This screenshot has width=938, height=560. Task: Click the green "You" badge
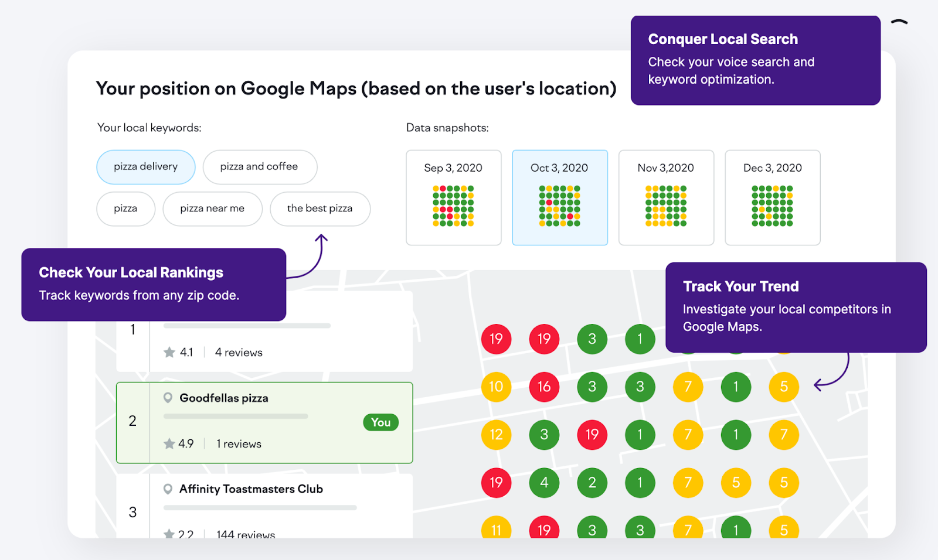[381, 422]
